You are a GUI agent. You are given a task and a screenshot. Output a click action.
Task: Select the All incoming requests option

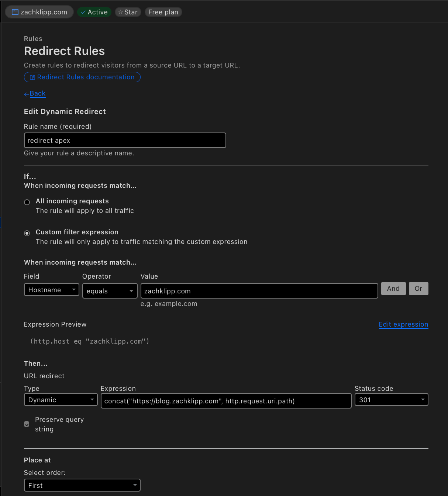tap(27, 202)
